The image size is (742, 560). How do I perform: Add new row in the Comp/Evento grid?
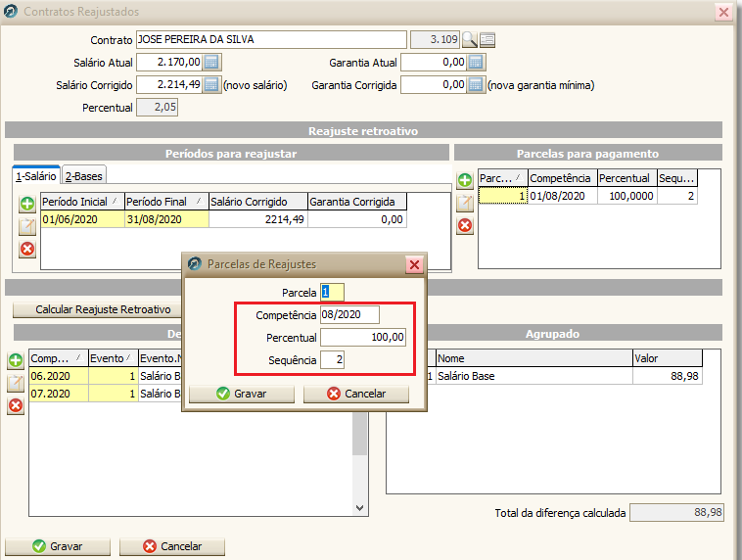point(16,360)
